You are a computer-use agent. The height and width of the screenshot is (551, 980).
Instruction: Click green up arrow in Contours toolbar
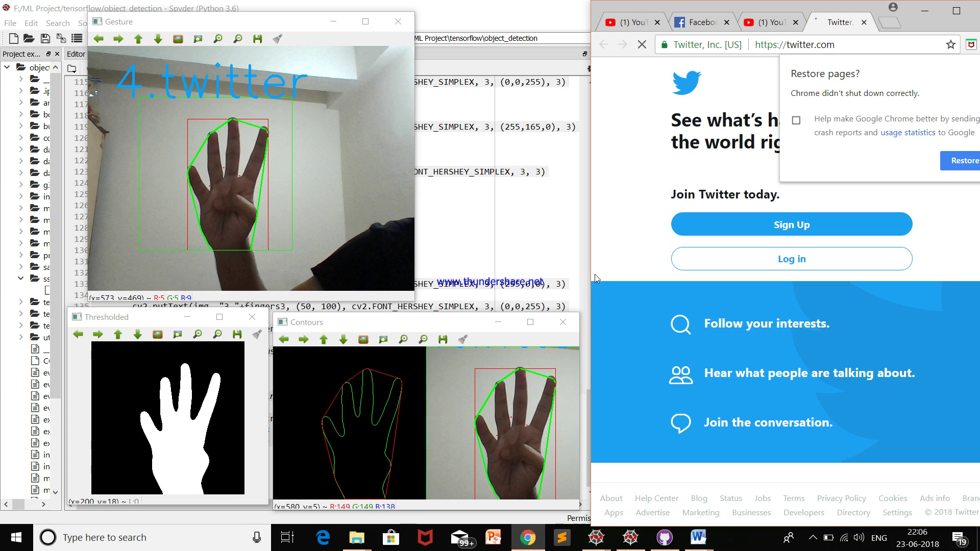click(324, 339)
